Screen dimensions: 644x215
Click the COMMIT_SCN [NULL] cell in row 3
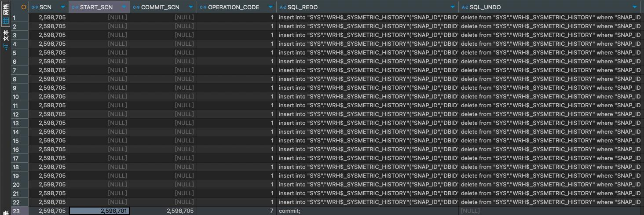163,35
